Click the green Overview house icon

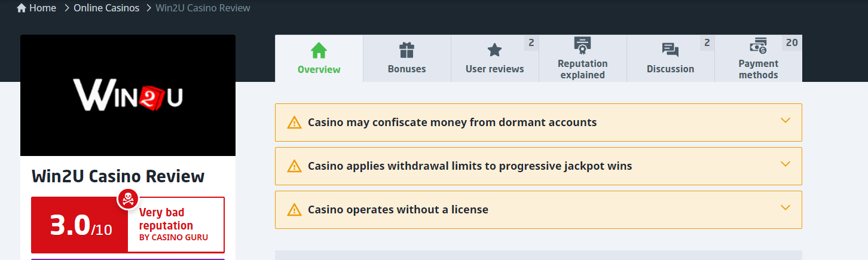319,50
